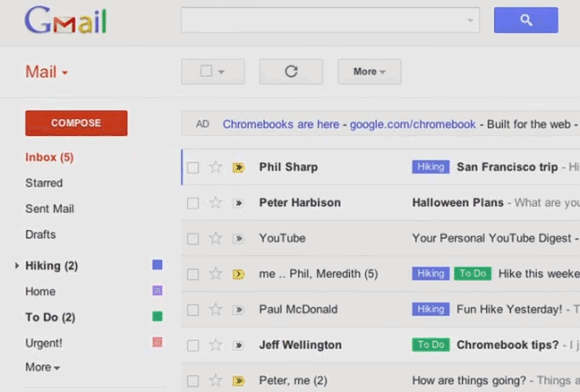Open the select-all dropdown arrow
The height and width of the screenshot is (392, 580).
[221, 72]
